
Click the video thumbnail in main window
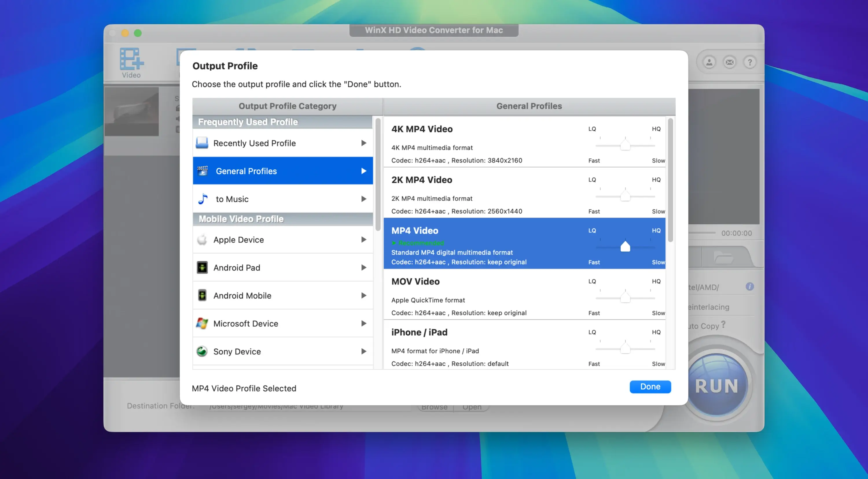pyautogui.click(x=131, y=111)
